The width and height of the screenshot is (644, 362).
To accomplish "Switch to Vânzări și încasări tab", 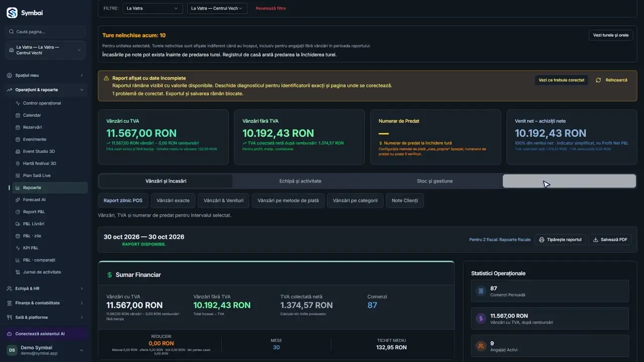I will pyautogui.click(x=166, y=181).
